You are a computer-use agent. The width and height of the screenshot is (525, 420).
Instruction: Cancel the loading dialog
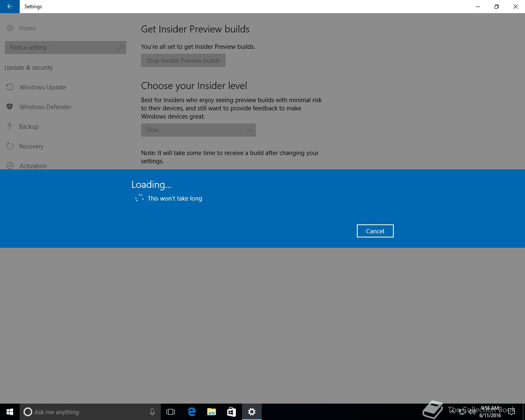375,231
